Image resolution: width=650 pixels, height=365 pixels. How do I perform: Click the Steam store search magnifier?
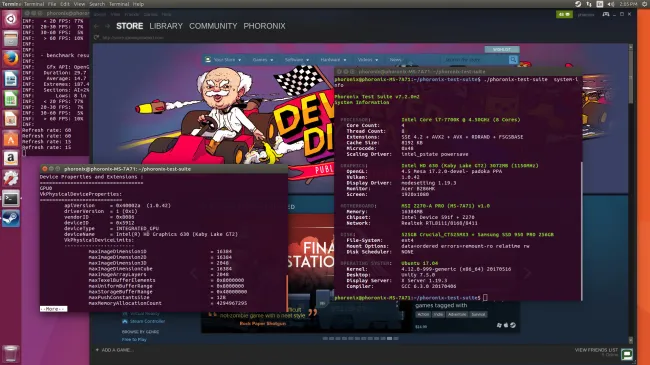[513, 60]
